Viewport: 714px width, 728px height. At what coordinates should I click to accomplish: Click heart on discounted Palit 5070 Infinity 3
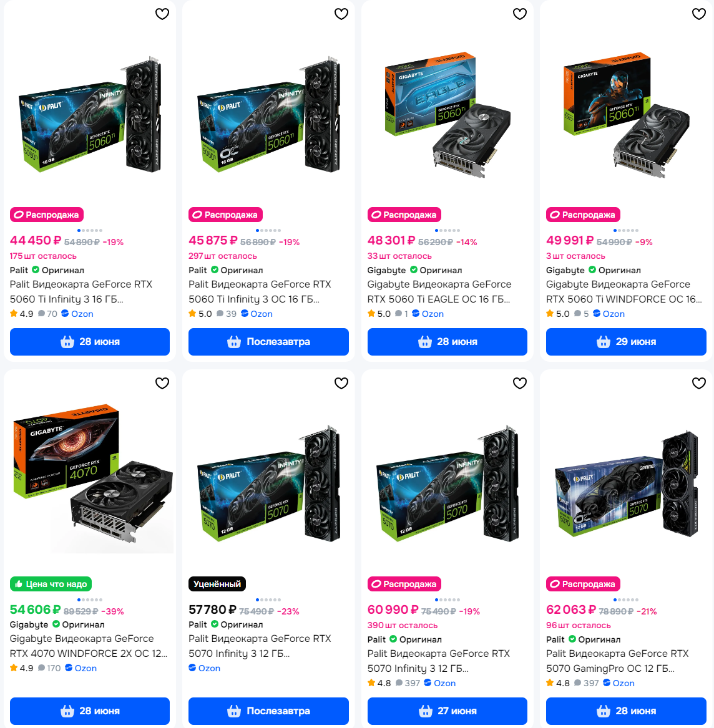tap(341, 383)
